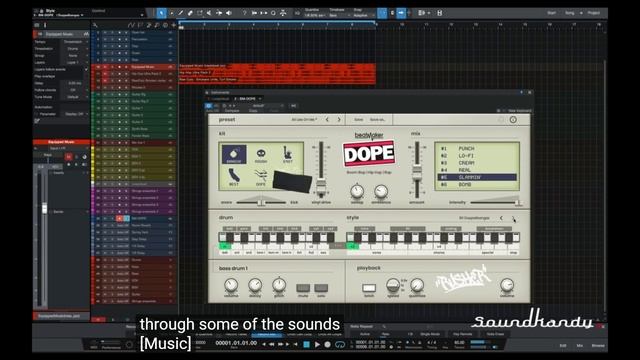The image size is (640, 360).
Task: Go to previous style arrow
Action: [x=502, y=218]
